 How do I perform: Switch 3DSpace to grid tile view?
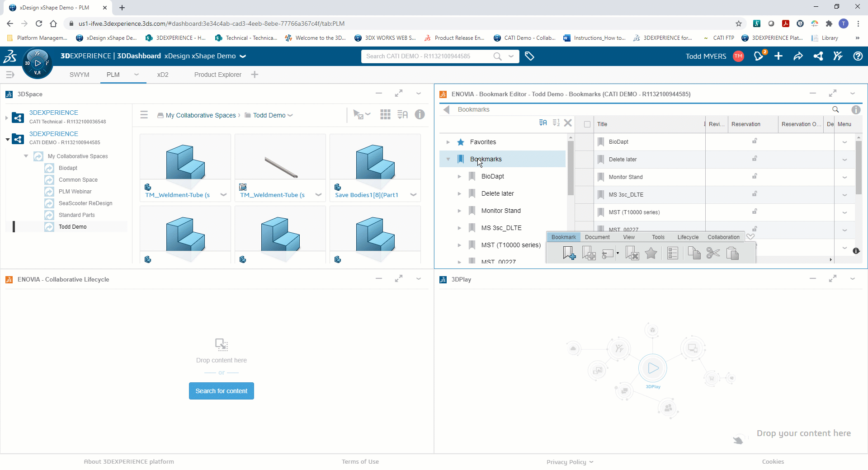pos(385,115)
